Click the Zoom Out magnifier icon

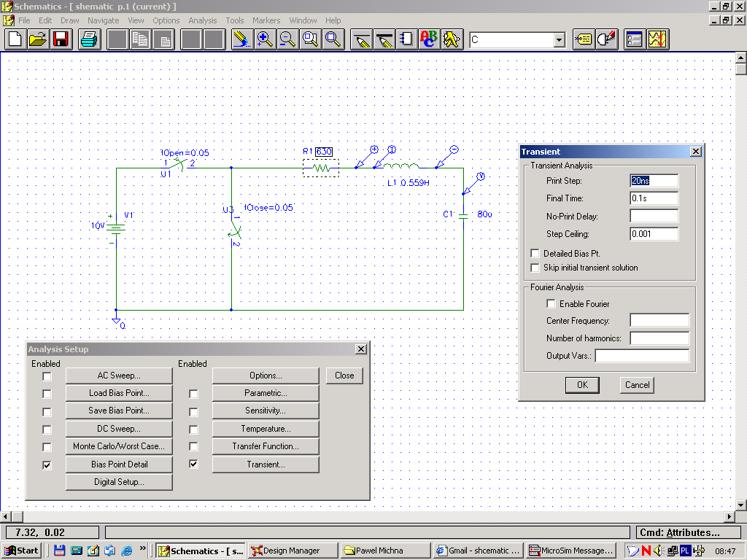(287, 39)
